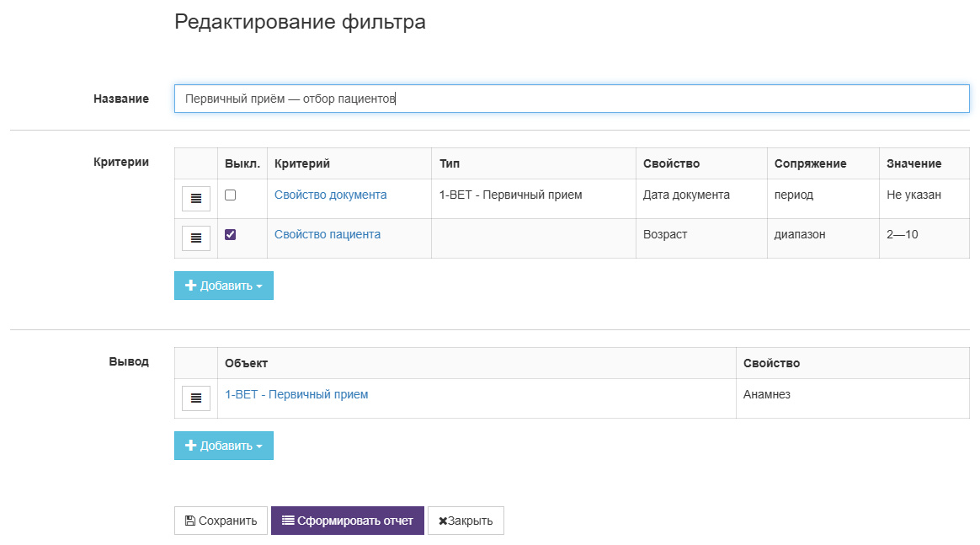The height and width of the screenshot is (545, 980).
Task: Open the Свойство документа criterion link
Action: pos(331,195)
